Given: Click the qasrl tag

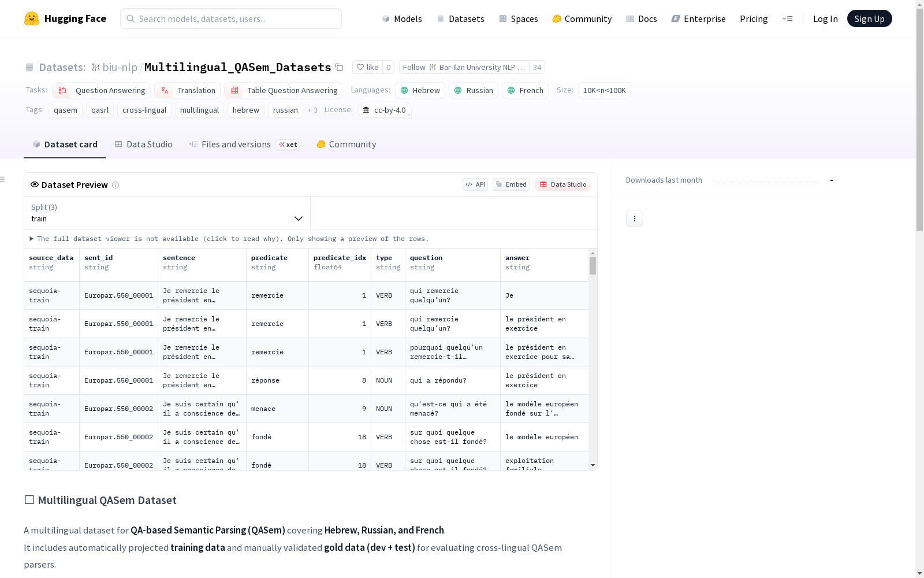Looking at the screenshot, I should pos(100,110).
